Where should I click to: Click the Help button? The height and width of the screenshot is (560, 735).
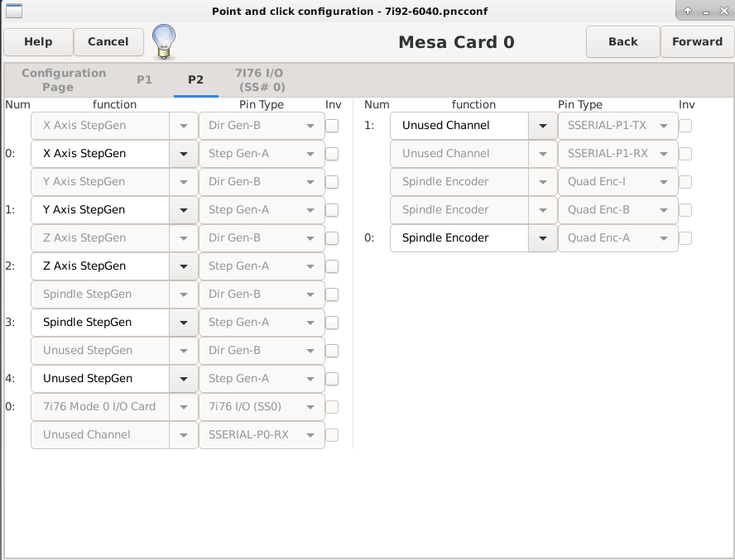pos(38,41)
